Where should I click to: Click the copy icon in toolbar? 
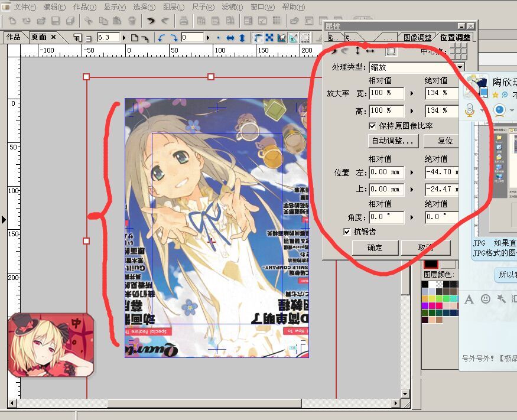click(103, 21)
